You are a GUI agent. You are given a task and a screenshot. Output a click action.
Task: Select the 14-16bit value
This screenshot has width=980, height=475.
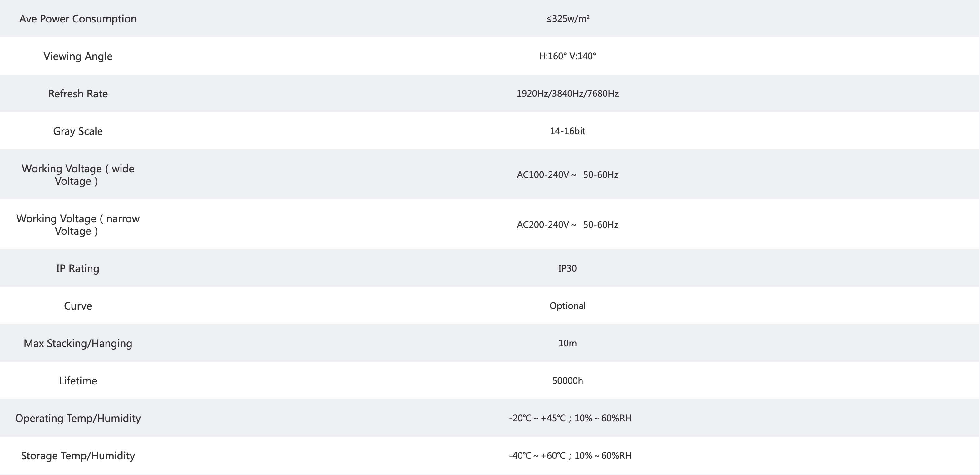568,131
